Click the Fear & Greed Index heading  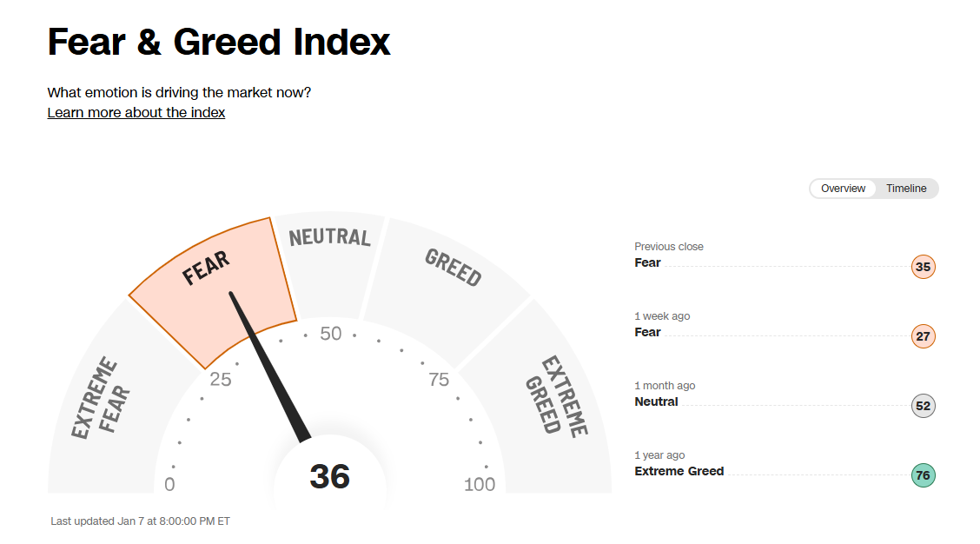(x=219, y=42)
